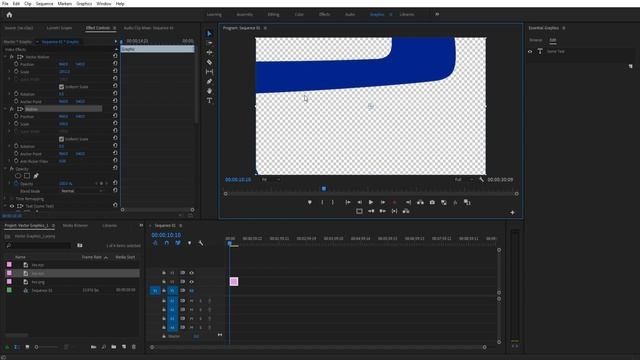Open Program monitor zoom level dropdown
640x360 pixels.
click(x=271, y=180)
